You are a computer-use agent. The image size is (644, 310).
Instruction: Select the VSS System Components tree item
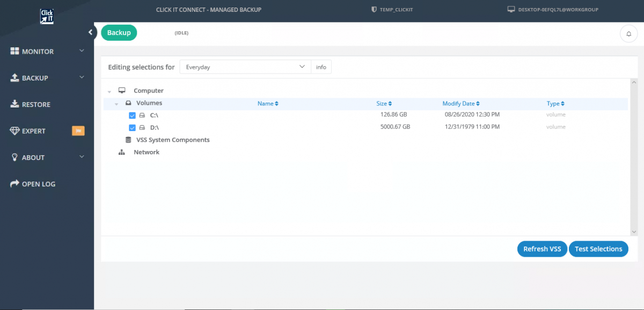click(x=173, y=140)
